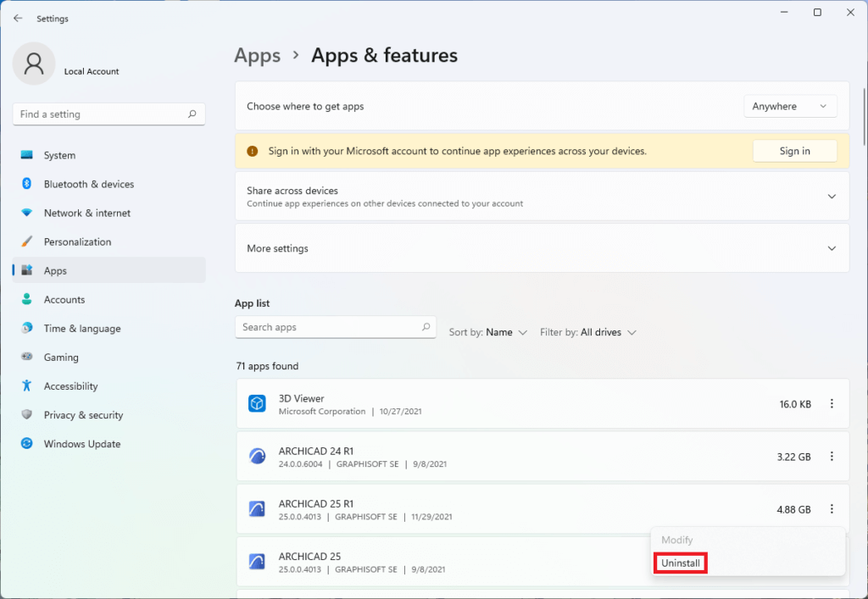The height and width of the screenshot is (599, 868).
Task: Click the Apps breadcrumb link
Action: (x=257, y=56)
